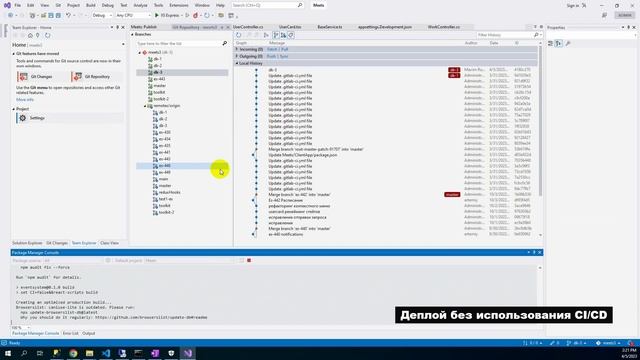The height and width of the screenshot is (360, 640).
Task: Switch to Meets: Publish tab
Action: click(144, 27)
